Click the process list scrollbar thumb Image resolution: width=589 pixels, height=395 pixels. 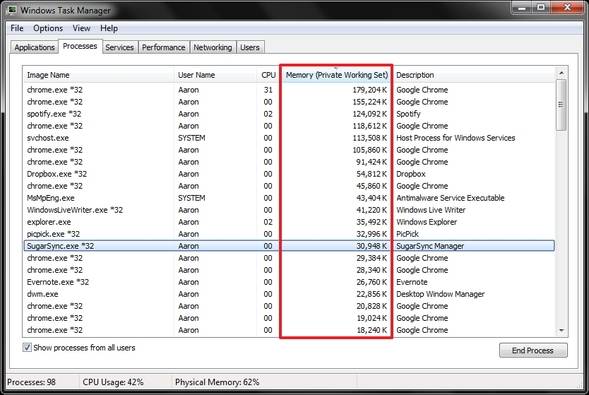click(561, 105)
